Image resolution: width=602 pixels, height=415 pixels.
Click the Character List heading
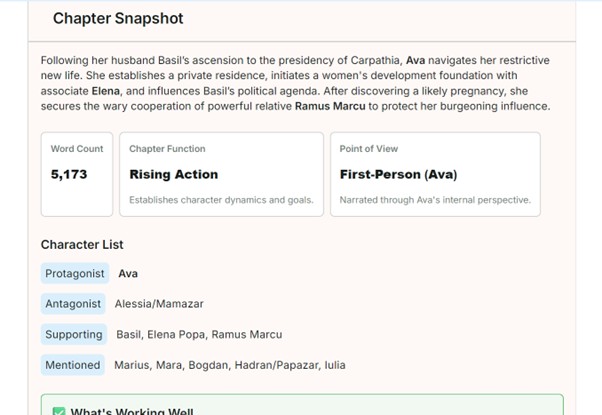point(82,244)
